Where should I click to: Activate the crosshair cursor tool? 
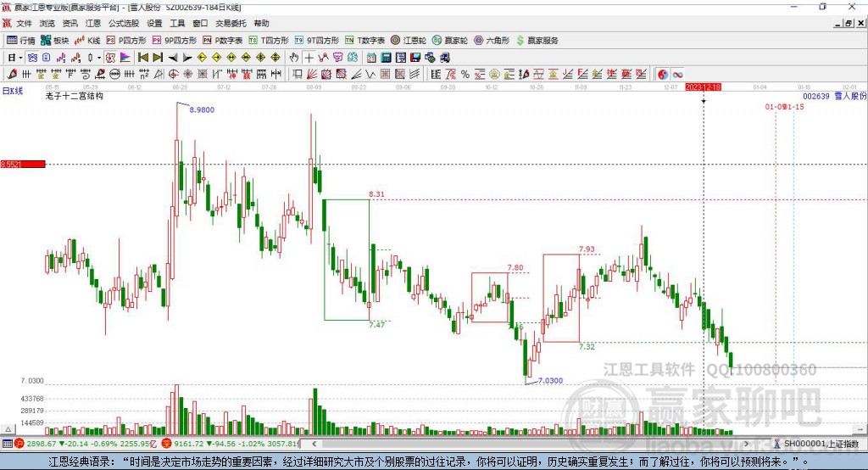click(309, 58)
